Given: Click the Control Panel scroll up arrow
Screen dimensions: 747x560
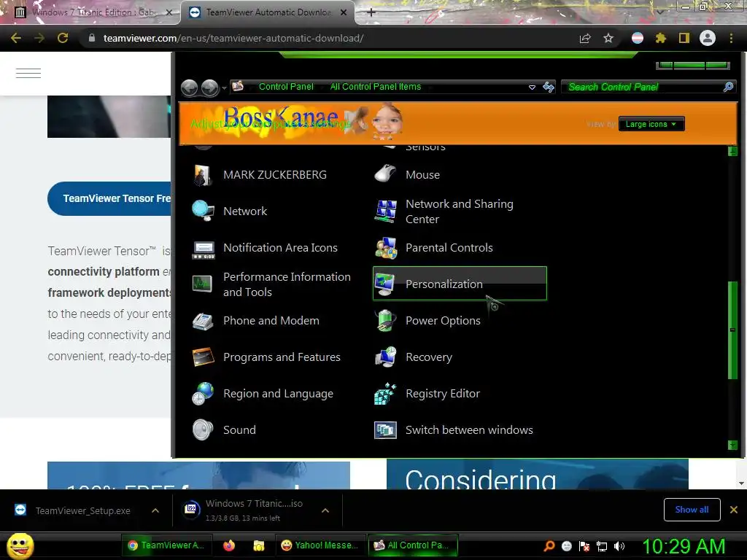Looking at the screenshot, I should pos(732,152).
